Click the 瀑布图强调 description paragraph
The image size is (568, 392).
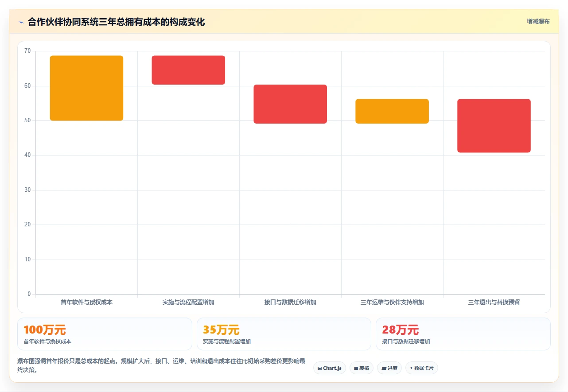[161, 366]
